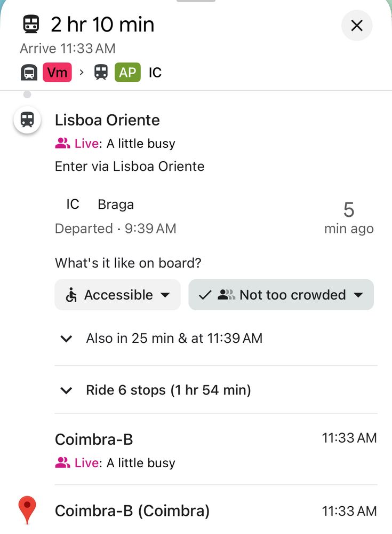This screenshot has width=392, height=534.
Task: Select the IC train label in route summary
Action: coord(155,72)
